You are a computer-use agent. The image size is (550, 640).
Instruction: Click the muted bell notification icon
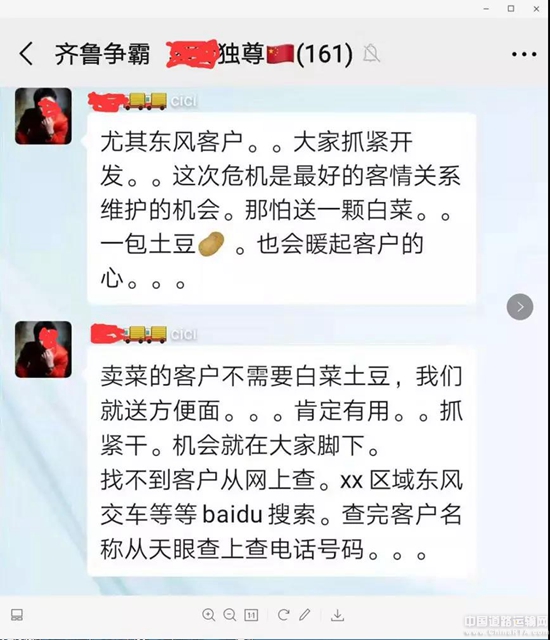click(371, 53)
